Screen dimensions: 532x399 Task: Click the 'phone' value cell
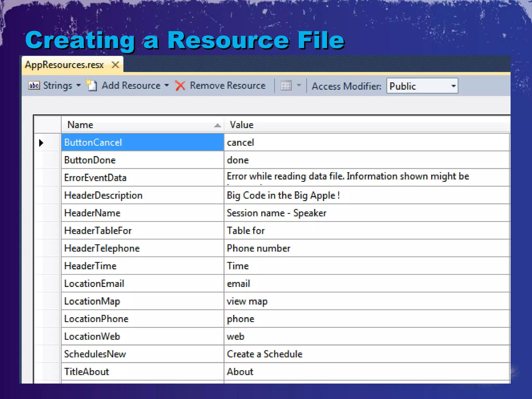tap(367, 319)
